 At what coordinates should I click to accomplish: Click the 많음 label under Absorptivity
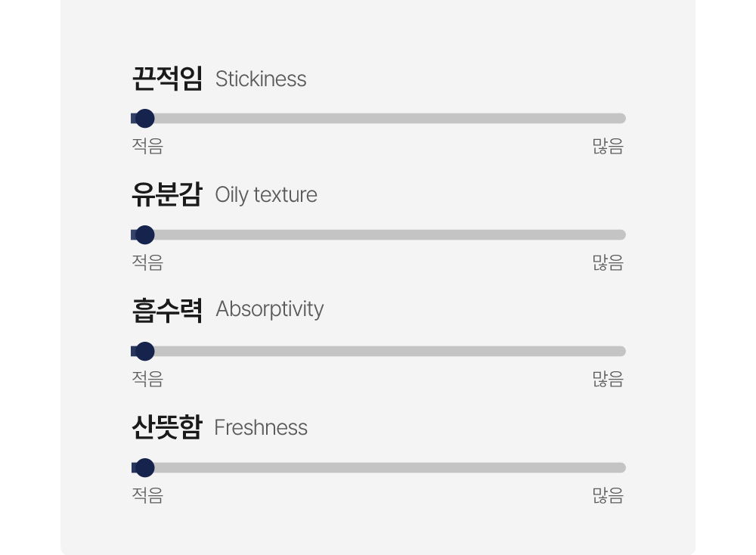608,380
